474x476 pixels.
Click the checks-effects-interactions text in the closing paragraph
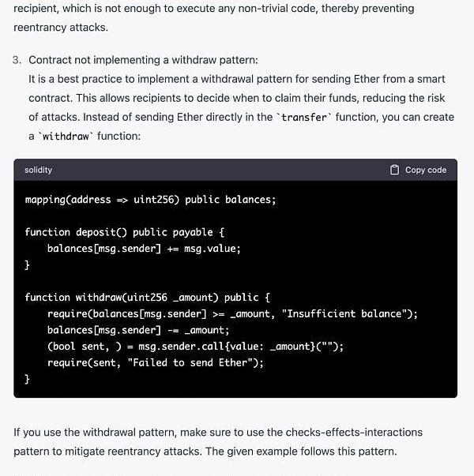(x=354, y=433)
